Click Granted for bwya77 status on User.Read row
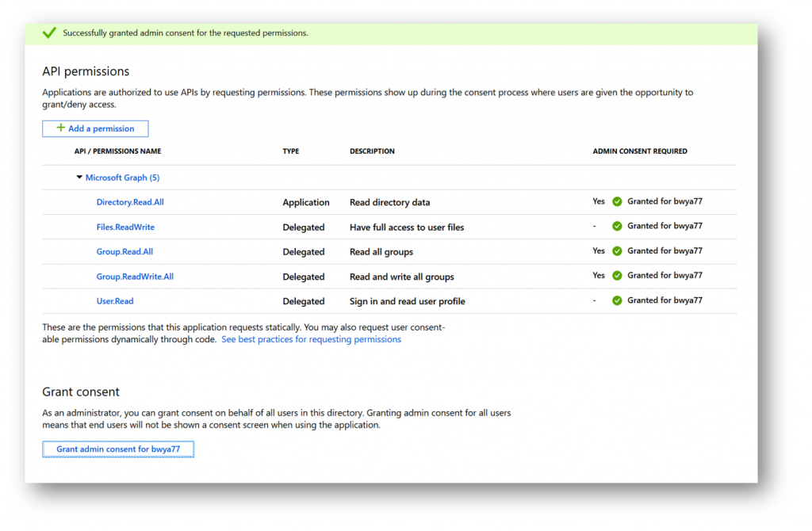The height and width of the screenshot is (531, 812). coord(665,300)
